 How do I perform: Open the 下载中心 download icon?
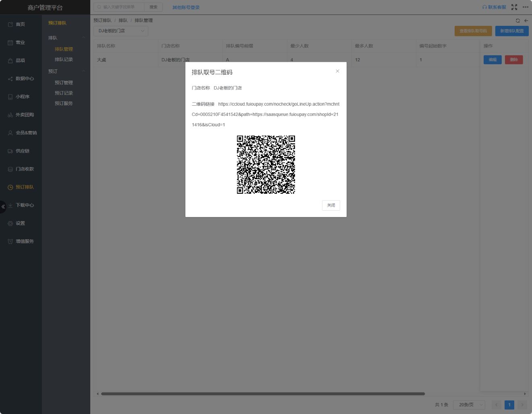10,205
